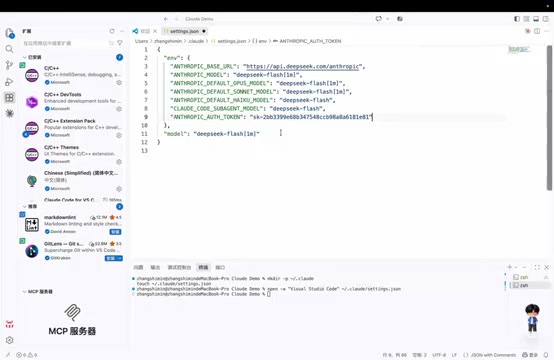Select the C/C++ DevTools extension

click(x=72, y=101)
